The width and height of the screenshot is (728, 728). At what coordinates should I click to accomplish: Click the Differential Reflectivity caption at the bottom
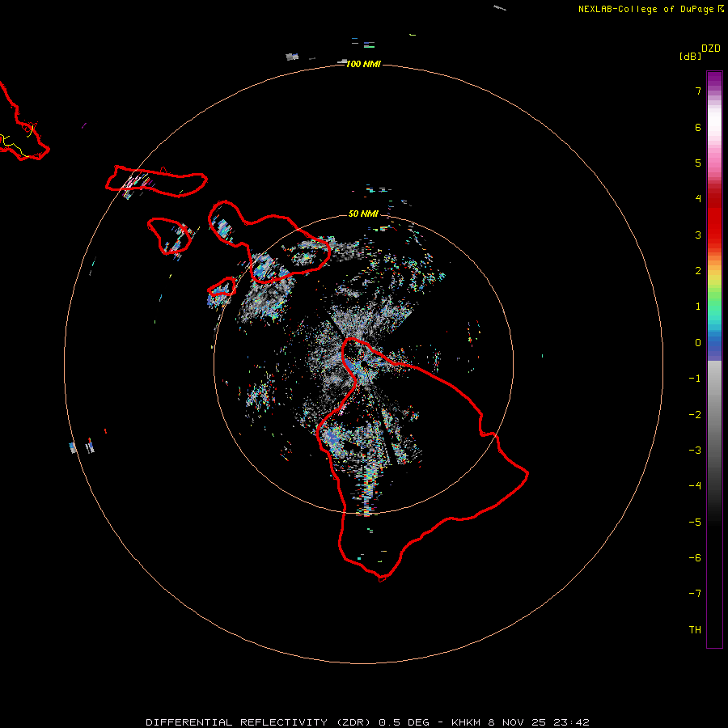point(366,722)
